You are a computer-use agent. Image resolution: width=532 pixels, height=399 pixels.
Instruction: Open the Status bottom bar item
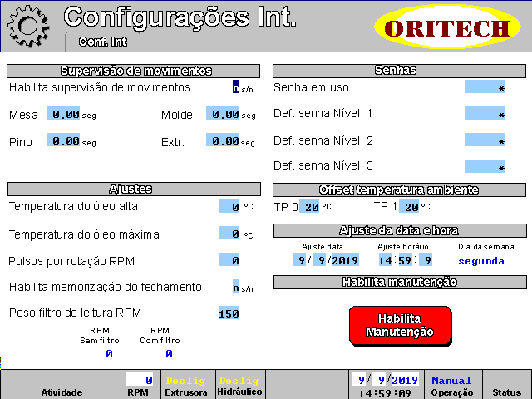[x=505, y=385]
